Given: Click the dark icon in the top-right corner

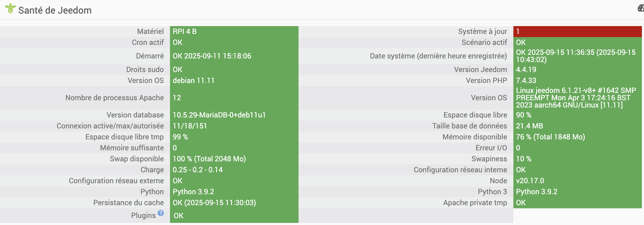Looking at the screenshot, I should 641,8.
